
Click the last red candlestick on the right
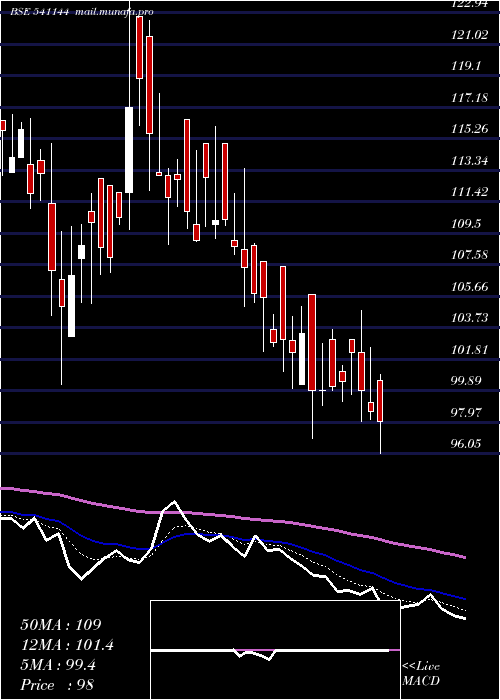click(x=380, y=401)
